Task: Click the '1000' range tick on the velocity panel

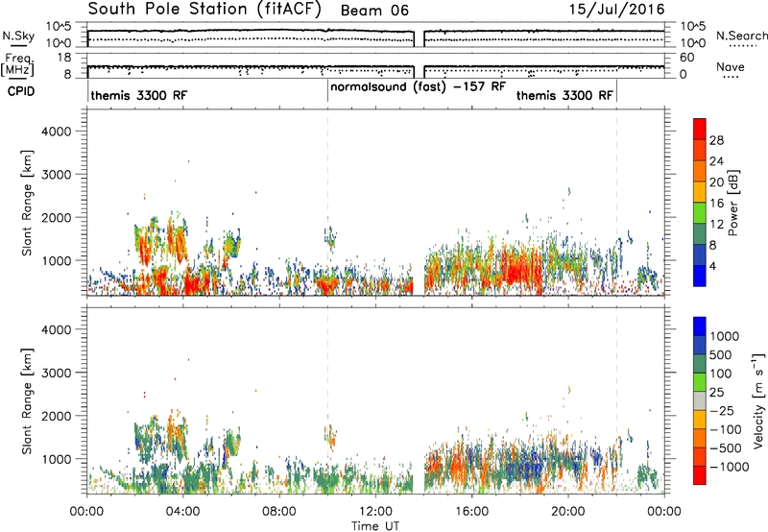Action: [x=56, y=459]
